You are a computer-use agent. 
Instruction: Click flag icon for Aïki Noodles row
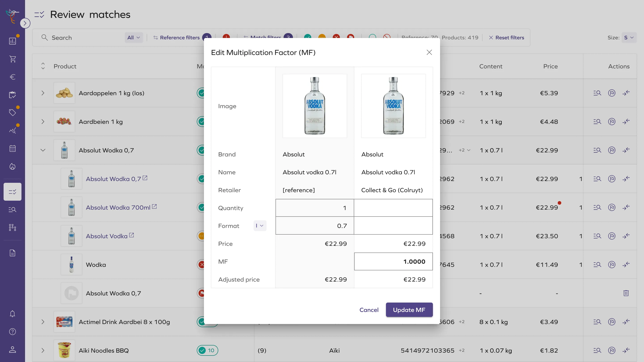pyautogui.click(x=612, y=350)
